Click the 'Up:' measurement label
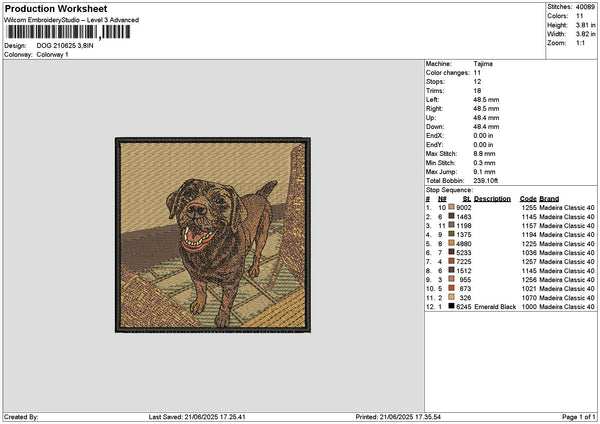The image size is (600, 424). pos(431,118)
